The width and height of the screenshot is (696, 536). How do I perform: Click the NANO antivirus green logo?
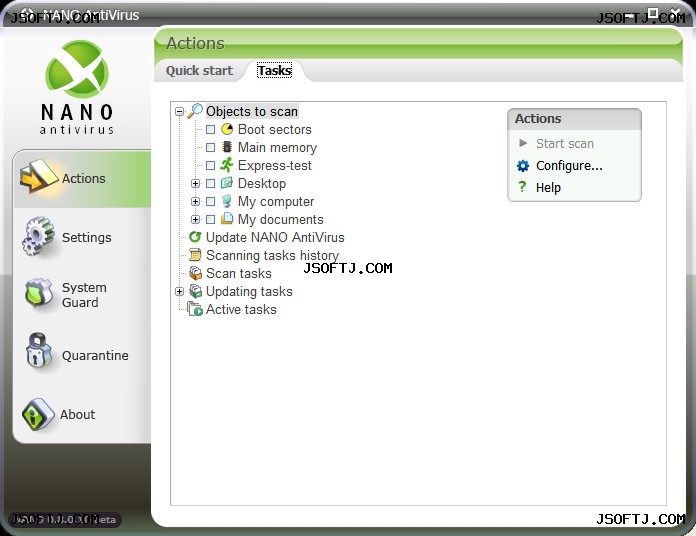point(76,70)
